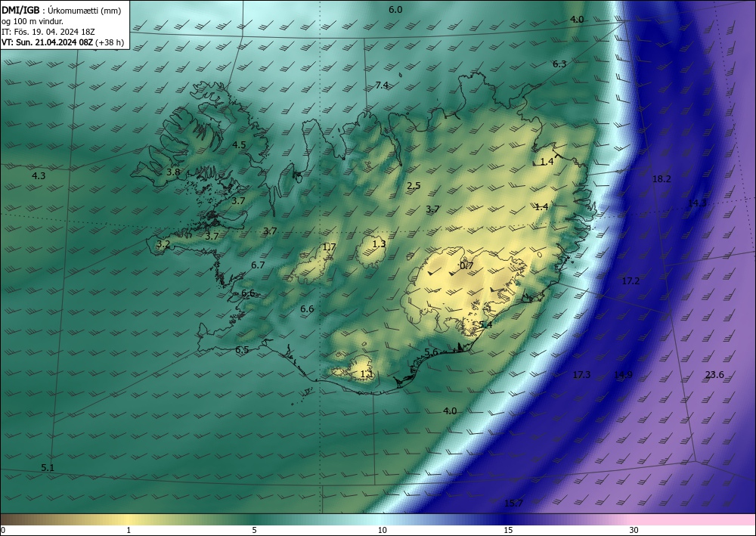756x536 pixels.
Task: Click the 30 tick label on color scale
Action: [x=634, y=530]
